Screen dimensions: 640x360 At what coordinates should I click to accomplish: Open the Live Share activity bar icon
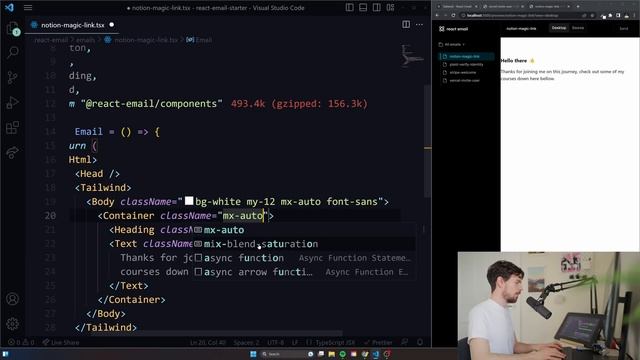(x=13, y=153)
